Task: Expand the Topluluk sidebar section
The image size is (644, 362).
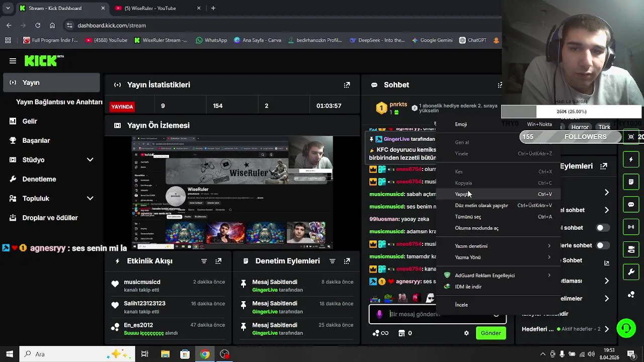Action: pos(90,199)
